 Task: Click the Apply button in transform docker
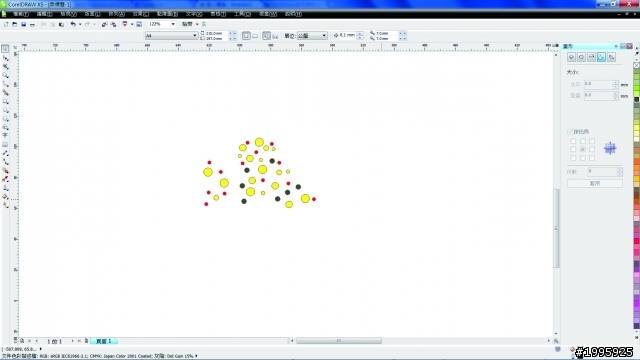[595, 184]
